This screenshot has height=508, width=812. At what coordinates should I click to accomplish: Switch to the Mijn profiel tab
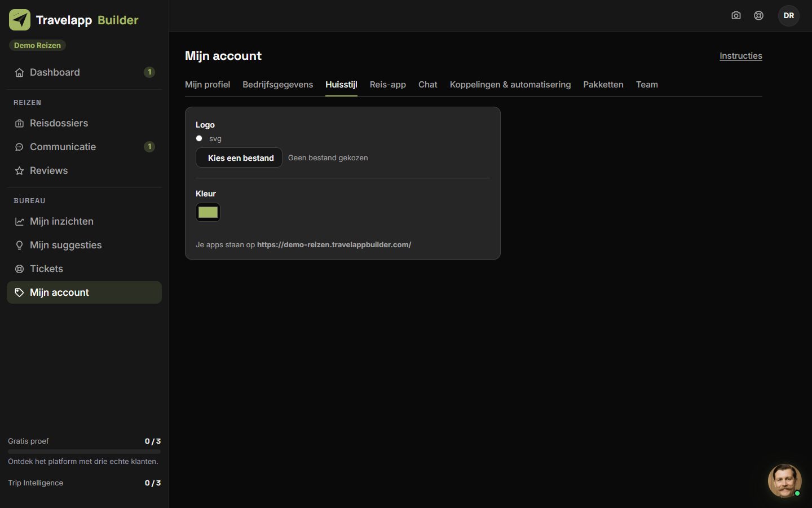pyautogui.click(x=208, y=85)
